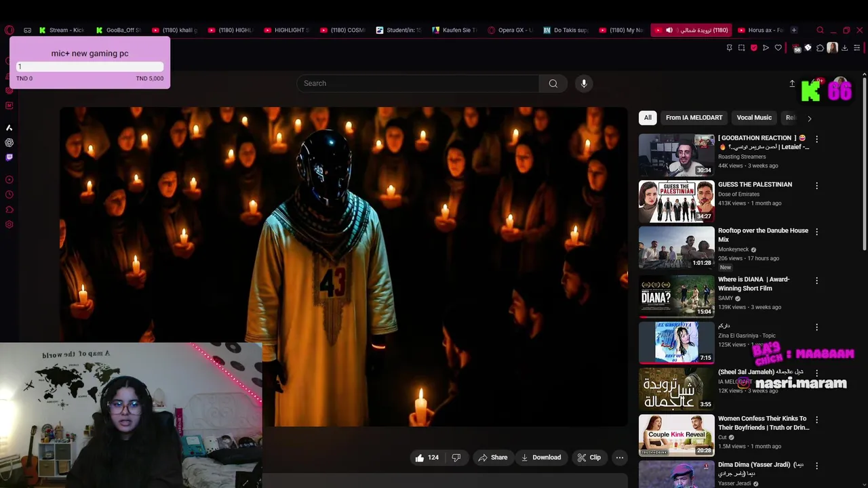The width and height of the screenshot is (868, 488).
Task: Open the browser profile avatar icon
Action: [832, 47]
